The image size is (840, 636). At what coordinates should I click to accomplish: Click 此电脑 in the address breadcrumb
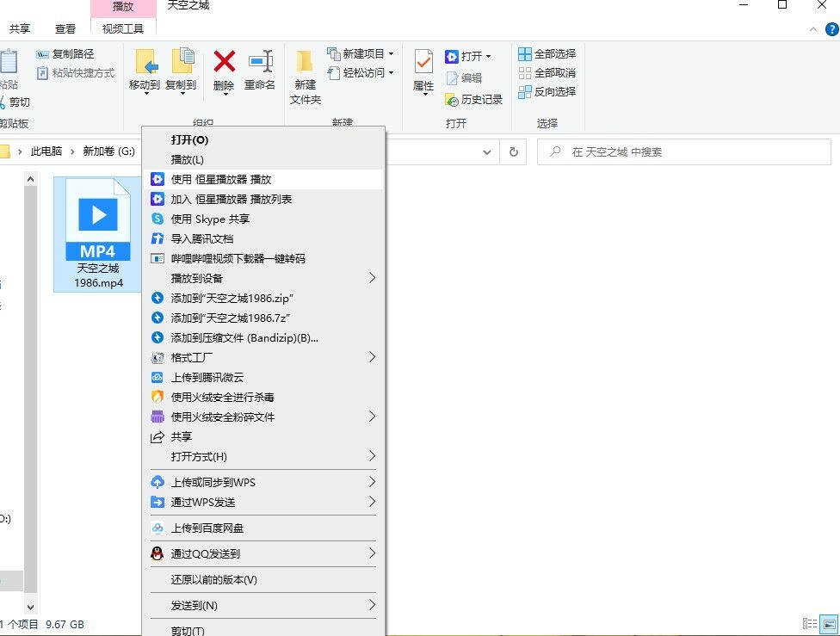46,151
